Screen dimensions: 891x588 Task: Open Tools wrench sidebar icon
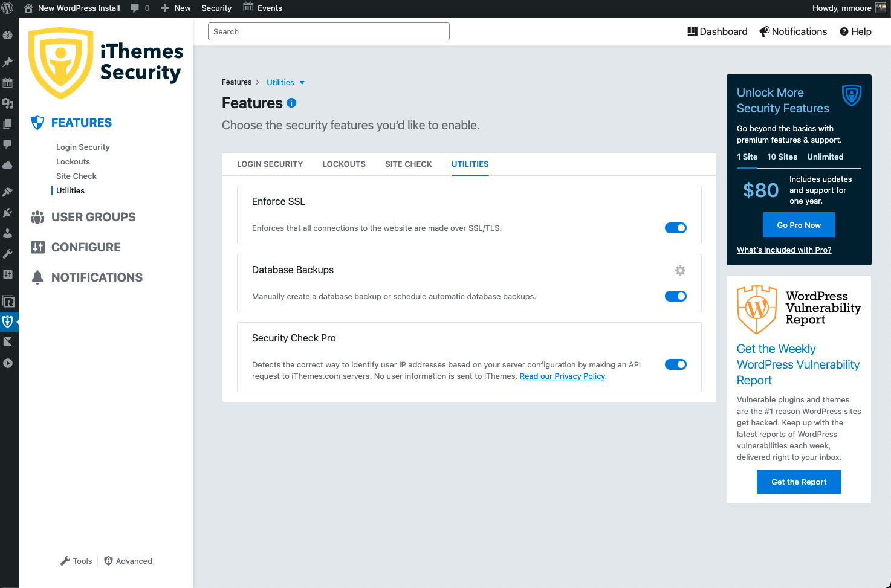click(x=8, y=254)
